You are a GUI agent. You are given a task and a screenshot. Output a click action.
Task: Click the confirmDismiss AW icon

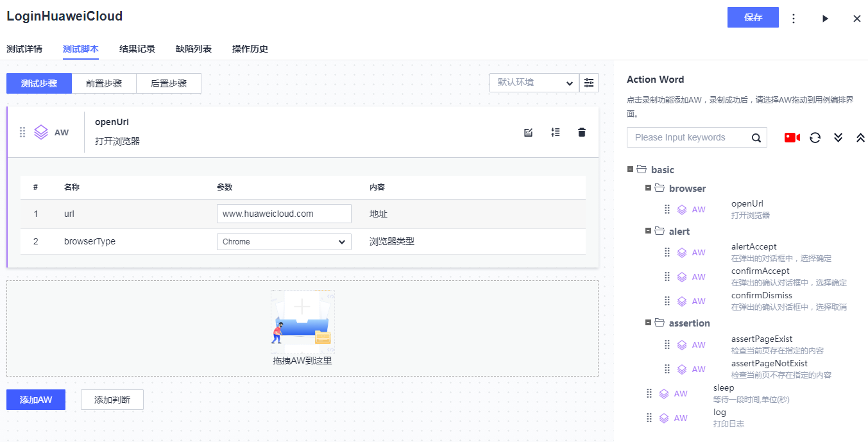683,301
